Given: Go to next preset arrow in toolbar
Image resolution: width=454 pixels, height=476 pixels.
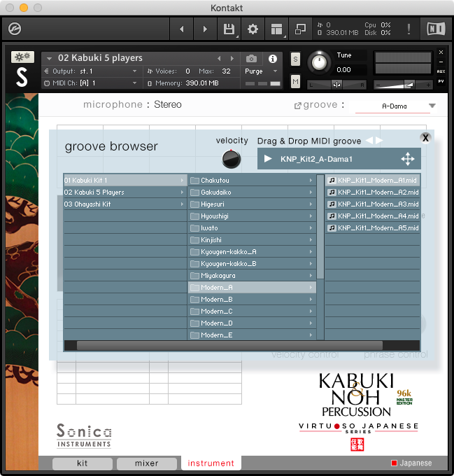Looking at the screenshot, I should (x=205, y=29).
